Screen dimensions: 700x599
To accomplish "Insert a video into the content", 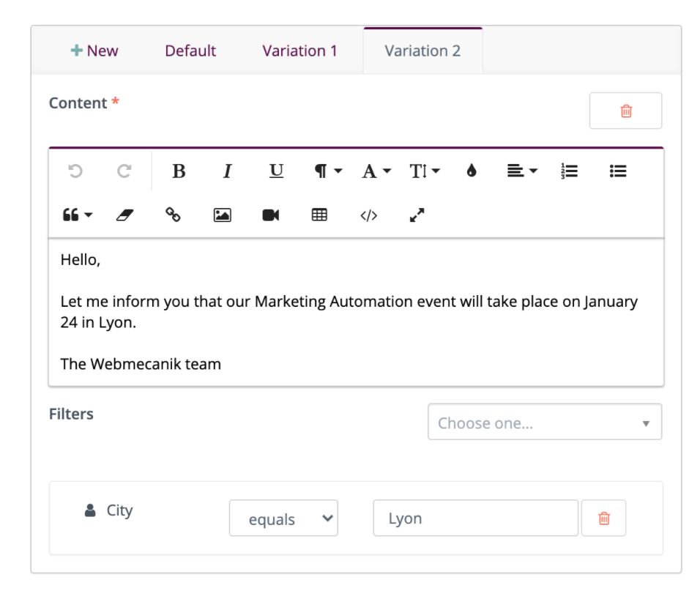I will pos(270,215).
